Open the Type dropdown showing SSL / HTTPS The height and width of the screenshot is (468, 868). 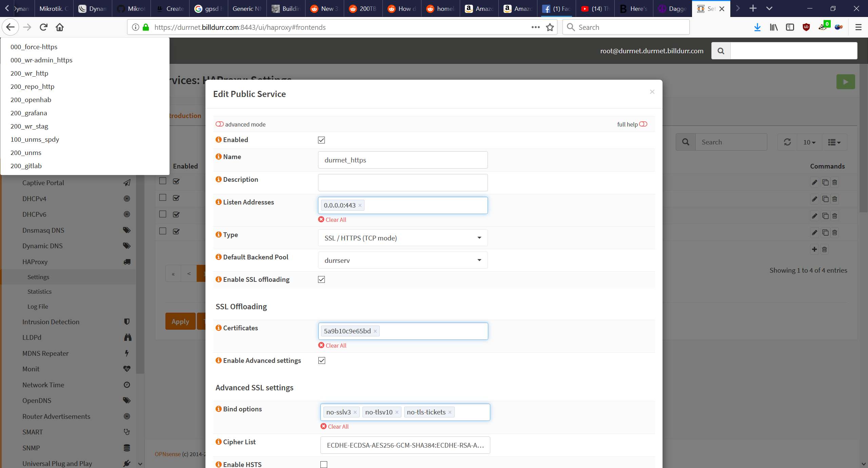pos(402,238)
